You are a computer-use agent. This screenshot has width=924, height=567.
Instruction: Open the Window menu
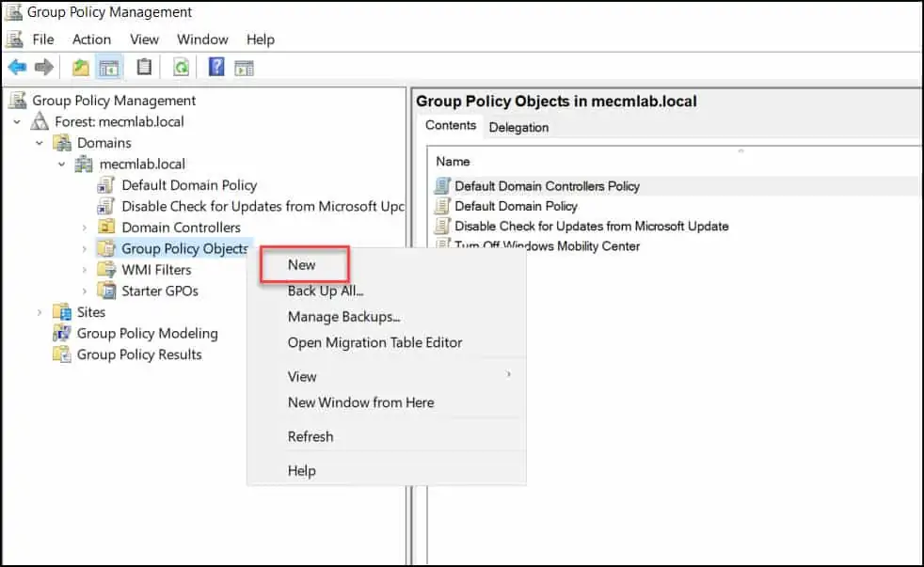(x=202, y=39)
